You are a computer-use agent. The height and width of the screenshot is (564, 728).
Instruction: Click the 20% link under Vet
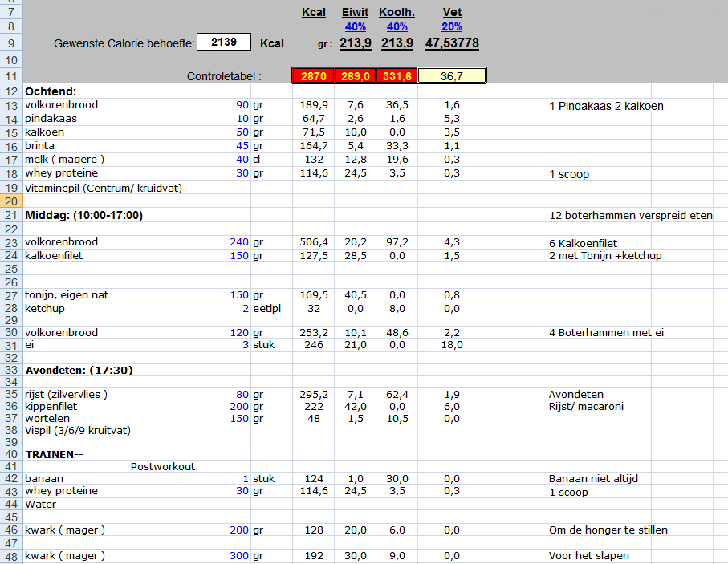[452, 27]
